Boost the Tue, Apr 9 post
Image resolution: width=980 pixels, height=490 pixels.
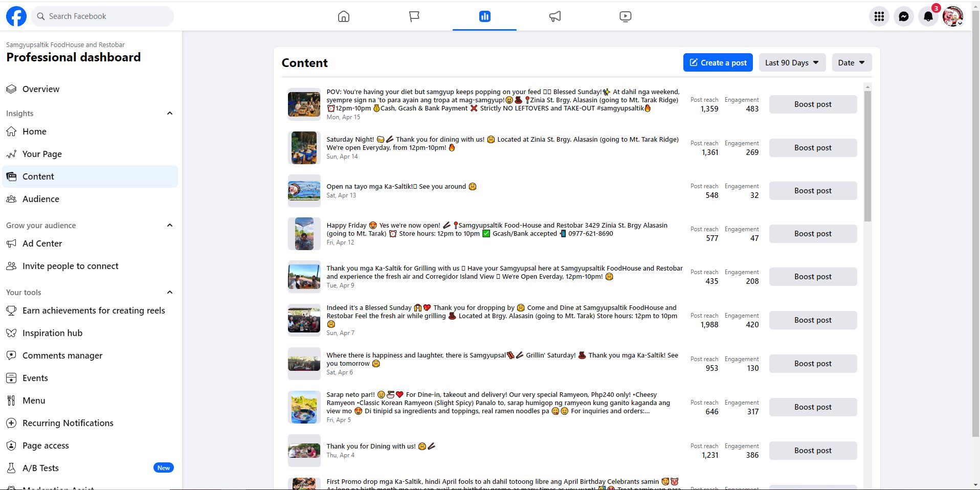tap(813, 277)
